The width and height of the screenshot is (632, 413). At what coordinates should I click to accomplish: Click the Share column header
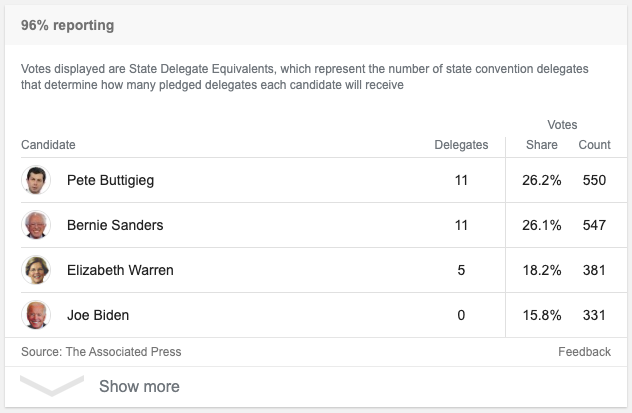(x=542, y=145)
